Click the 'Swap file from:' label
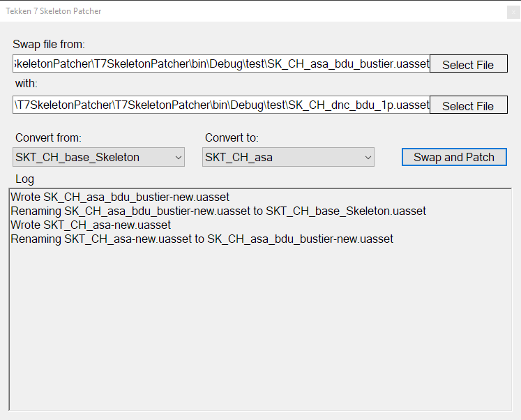 point(49,44)
